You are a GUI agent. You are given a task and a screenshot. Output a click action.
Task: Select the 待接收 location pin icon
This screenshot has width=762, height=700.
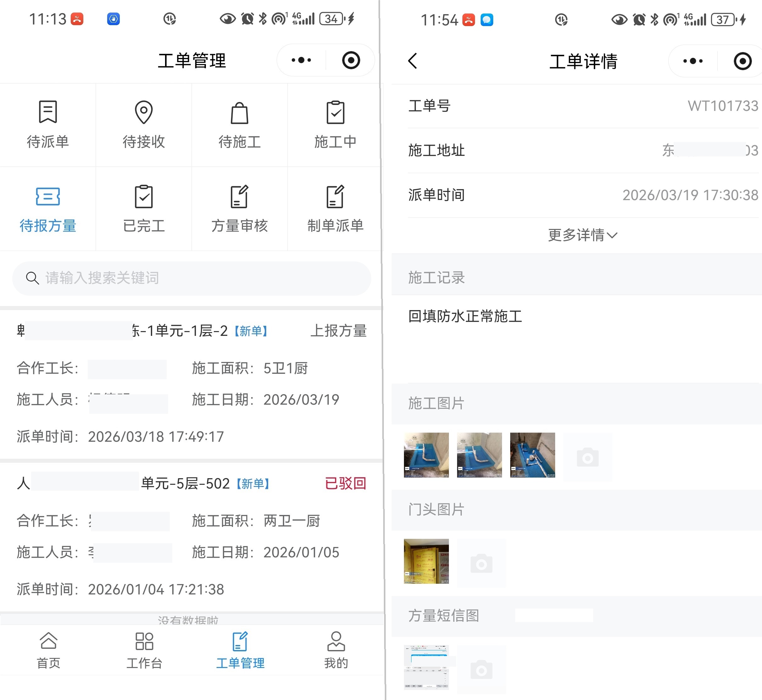tap(144, 112)
